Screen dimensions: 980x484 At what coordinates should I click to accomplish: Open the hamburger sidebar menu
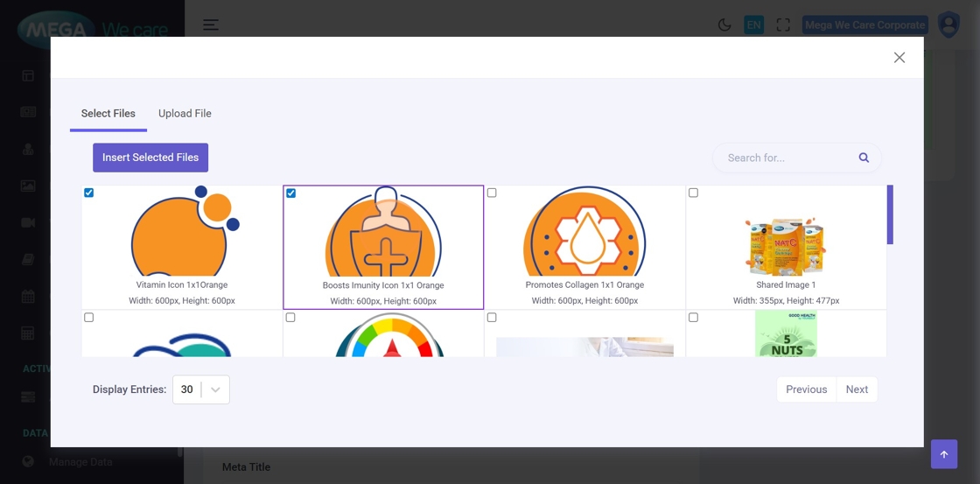[x=211, y=25]
